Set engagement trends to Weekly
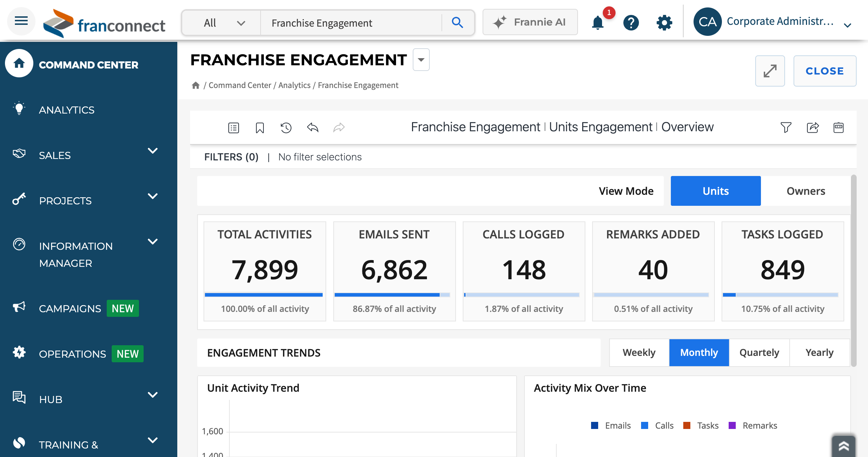This screenshot has width=868, height=457. 639,353
